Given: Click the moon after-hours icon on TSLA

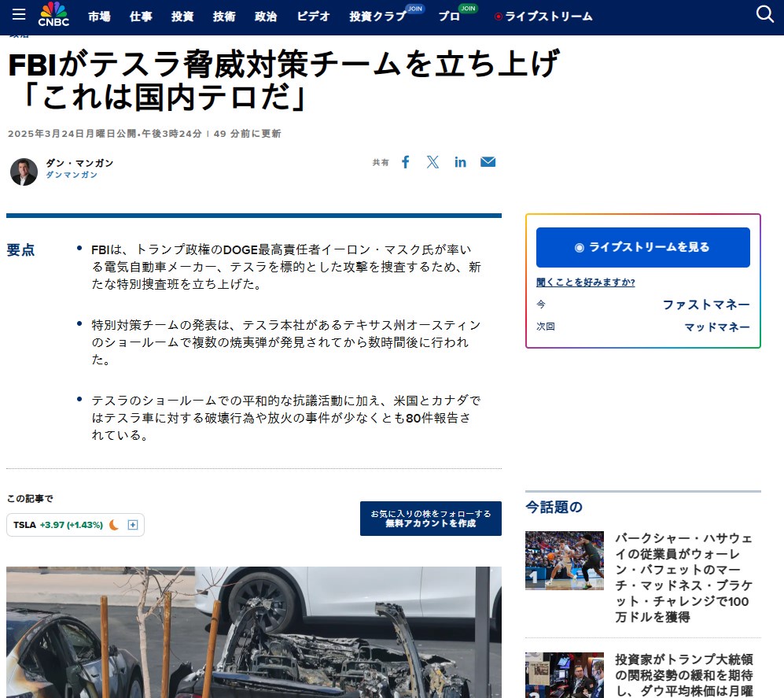Looking at the screenshot, I should pos(115,525).
